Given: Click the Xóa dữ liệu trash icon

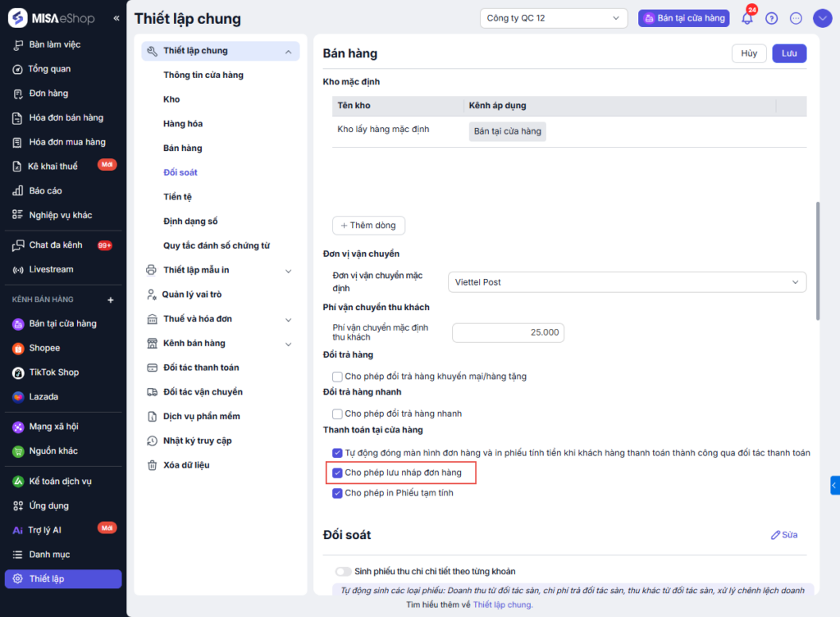Looking at the screenshot, I should coord(152,465).
